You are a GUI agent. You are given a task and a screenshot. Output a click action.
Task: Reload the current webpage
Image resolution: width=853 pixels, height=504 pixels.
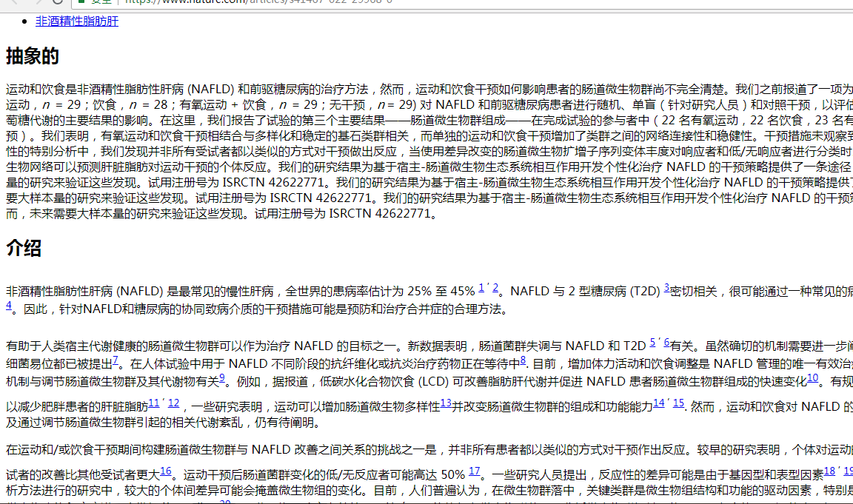56,3
